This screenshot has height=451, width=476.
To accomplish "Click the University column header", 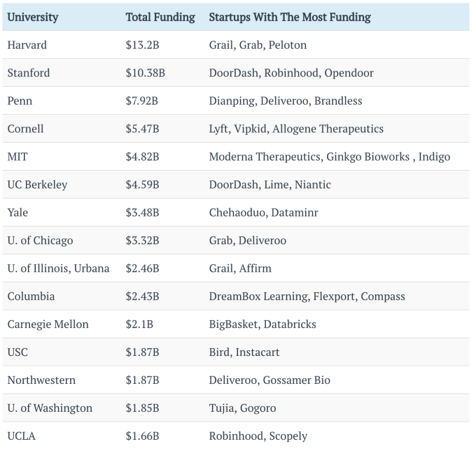I will click(33, 17).
